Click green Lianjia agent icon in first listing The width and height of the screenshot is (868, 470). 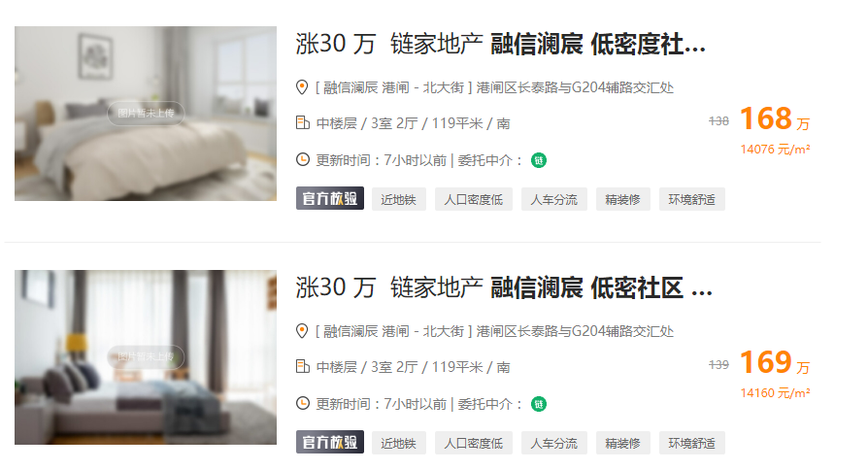[539, 160]
